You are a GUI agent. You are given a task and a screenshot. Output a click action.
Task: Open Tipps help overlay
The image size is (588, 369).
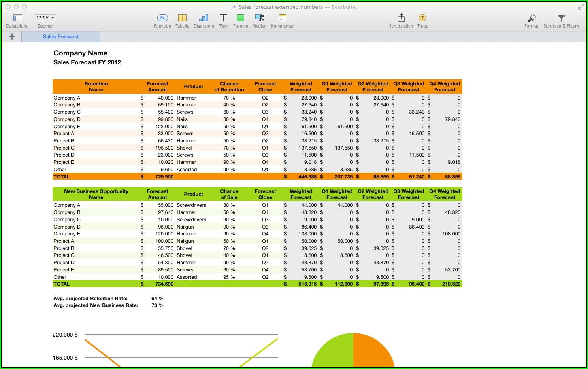tap(422, 18)
